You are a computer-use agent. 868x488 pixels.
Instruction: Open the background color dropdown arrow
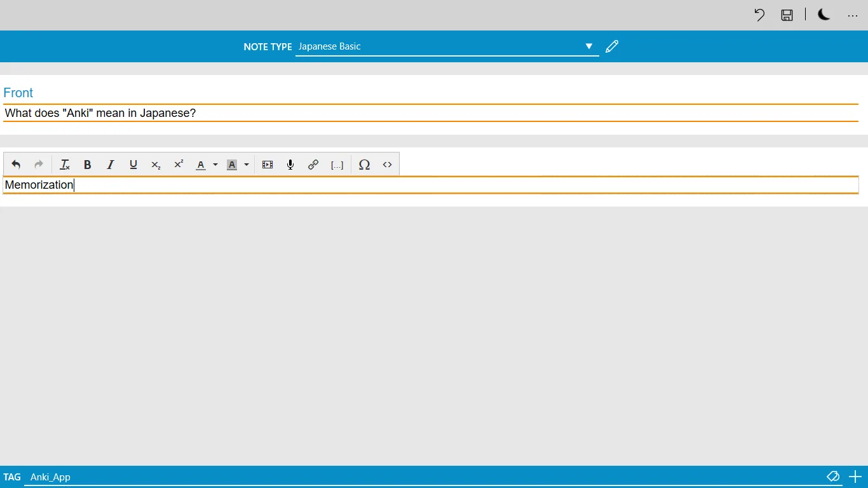click(x=247, y=165)
